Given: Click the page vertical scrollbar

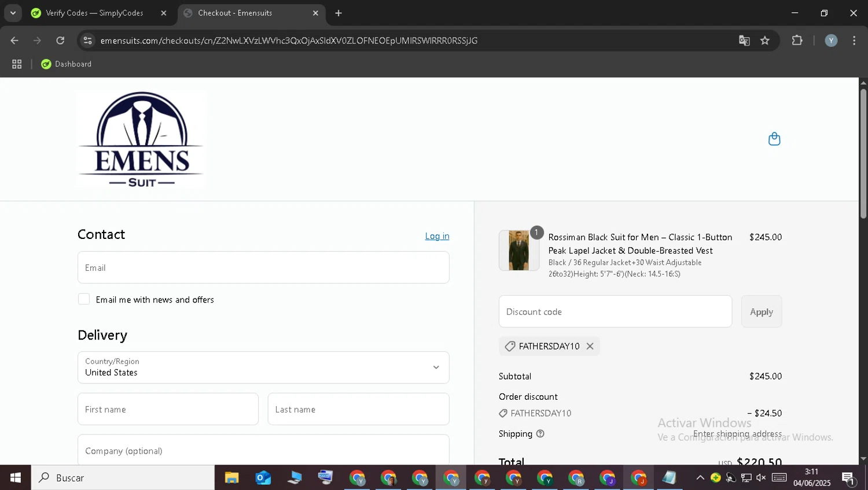Looking at the screenshot, I should (x=863, y=153).
